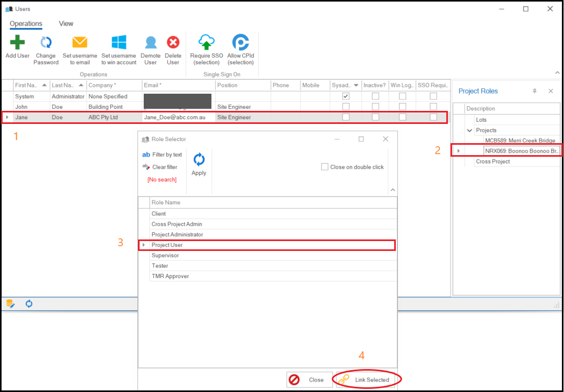Click the Delete User red X icon

tap(173, 43)
